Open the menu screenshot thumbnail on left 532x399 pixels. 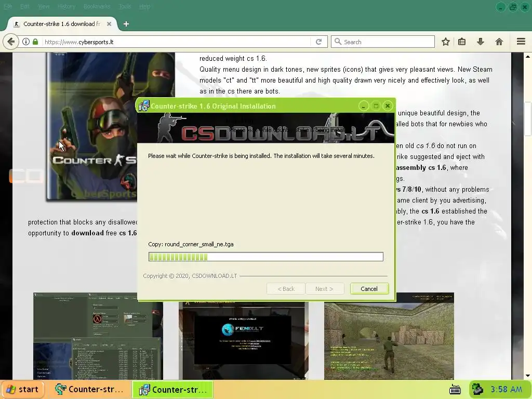[98, 336]
